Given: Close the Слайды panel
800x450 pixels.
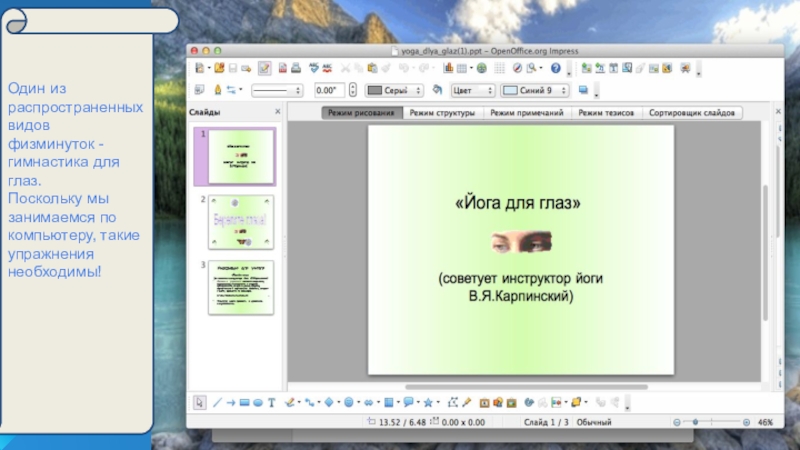Looking at the screenshot, I should 276,113.
